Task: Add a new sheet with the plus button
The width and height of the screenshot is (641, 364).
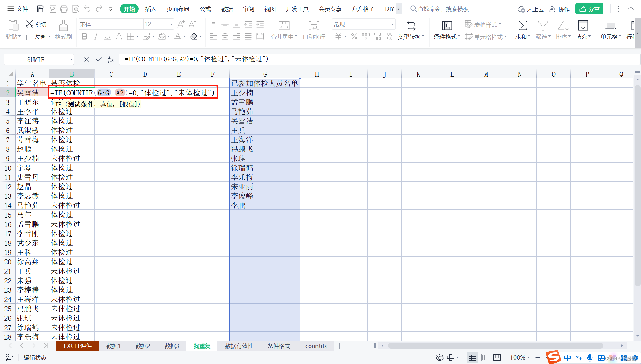Action: (x=340, y=346)
